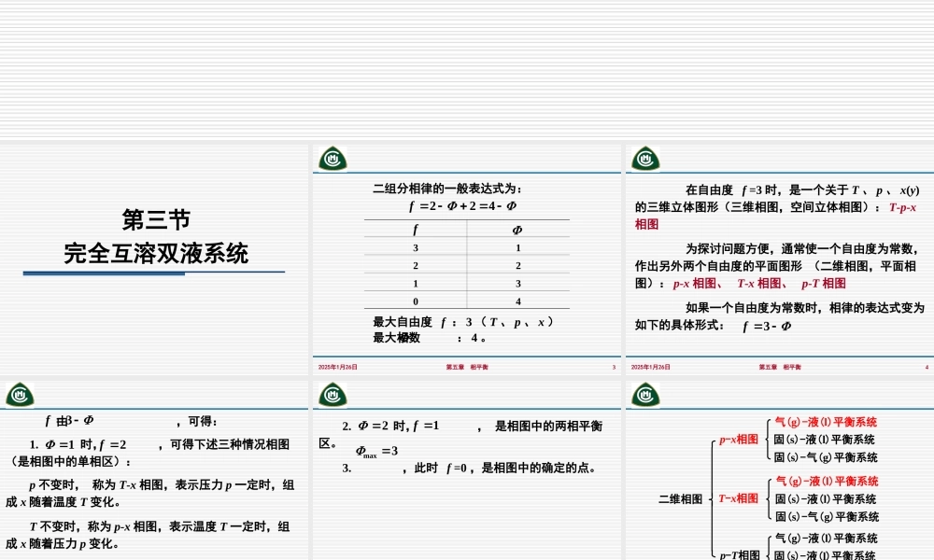The height and width of the screenshot is (560, 934).
Task: Click the blue underline bar below 完全互溶双液系统
Action: coord(154,272)
